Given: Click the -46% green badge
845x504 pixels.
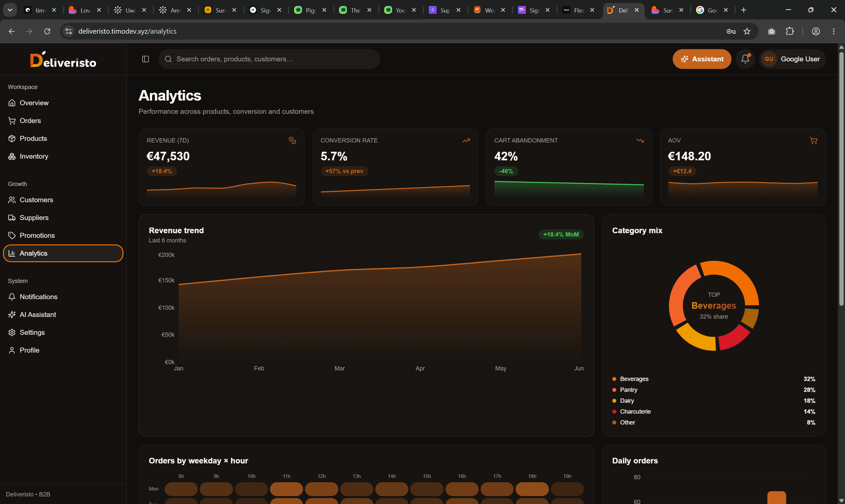Looking at the screenshot, I should click(506, 171).
